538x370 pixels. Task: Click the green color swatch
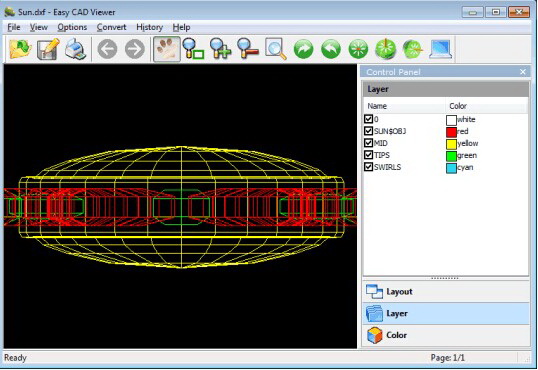click(451, 156)
